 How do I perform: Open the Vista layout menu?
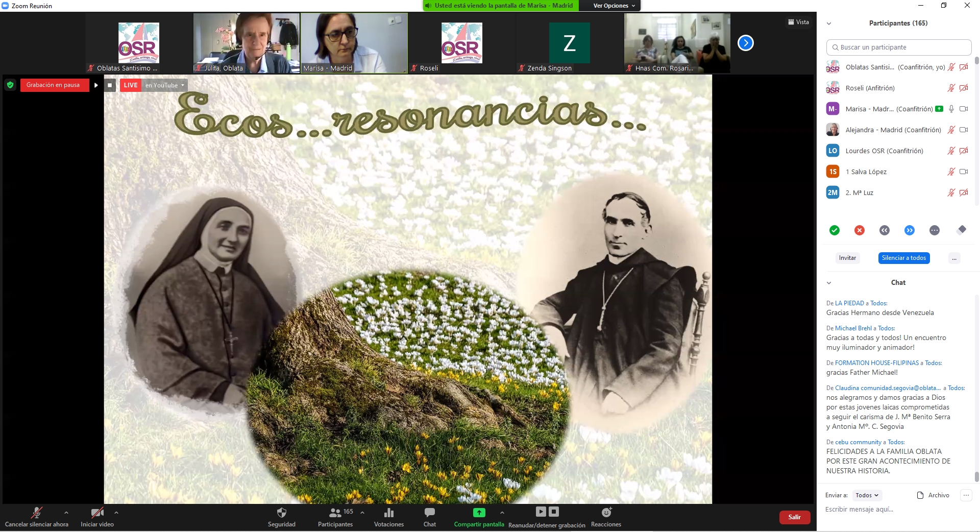(799, 22)
